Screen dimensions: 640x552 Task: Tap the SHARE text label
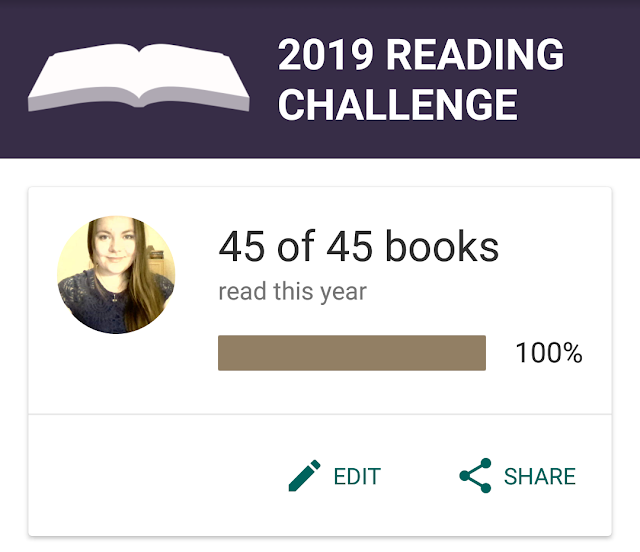[x=540, y=476]
